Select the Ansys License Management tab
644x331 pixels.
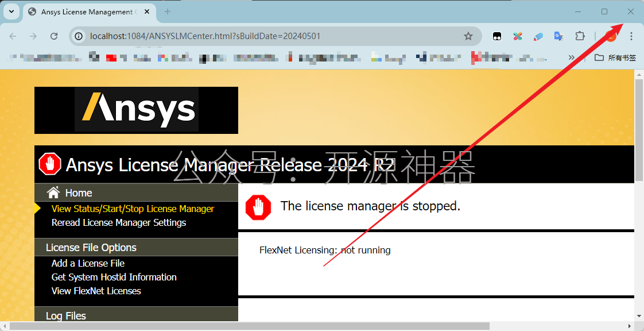point(90,12)
